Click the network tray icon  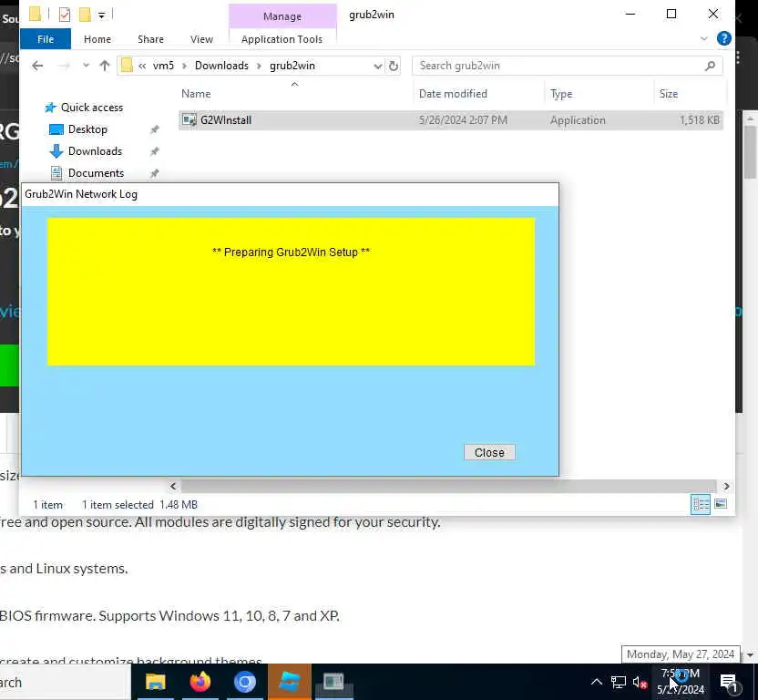(619, 682)
